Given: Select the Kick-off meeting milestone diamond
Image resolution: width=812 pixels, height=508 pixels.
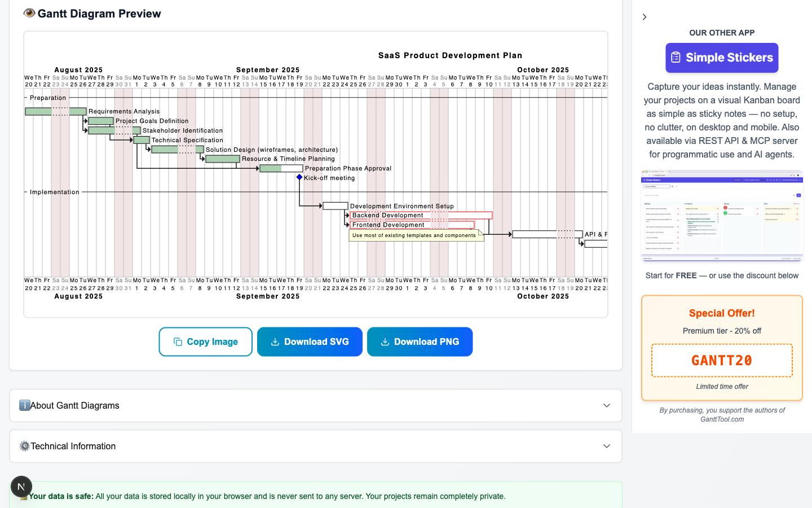Looking at the screenshot, I should (299, 177).
